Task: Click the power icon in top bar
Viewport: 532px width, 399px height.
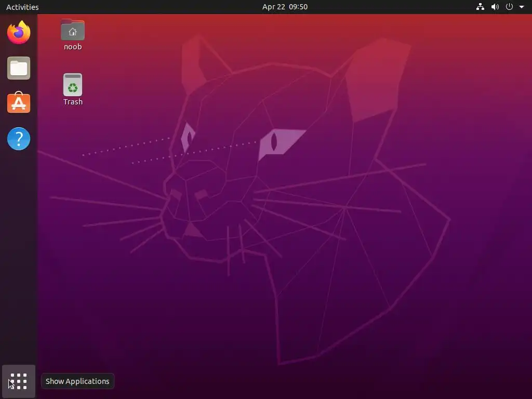Action: 509,7
